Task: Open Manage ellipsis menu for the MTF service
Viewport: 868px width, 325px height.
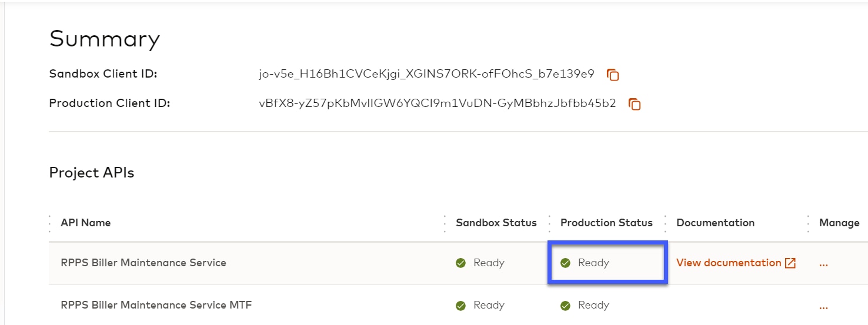Action: (823, 306)
